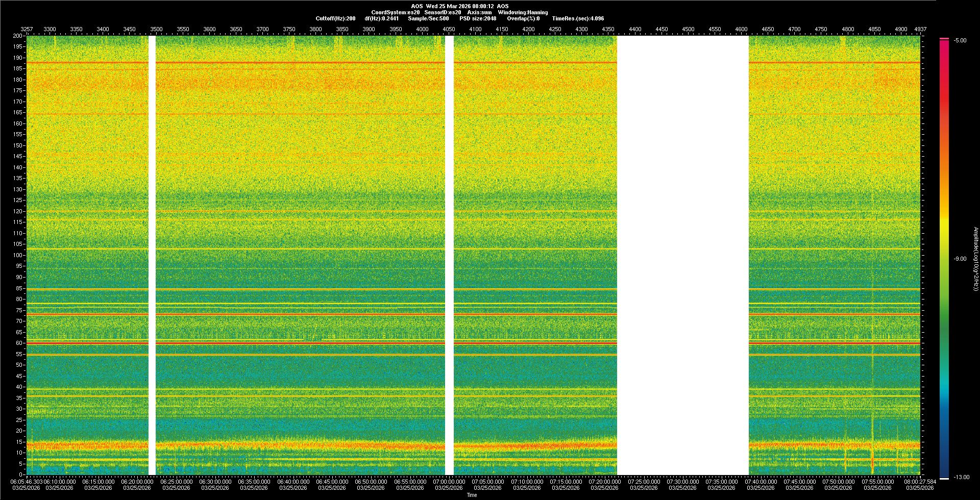Click the TimeRes.(sec):4.096 header text
The image size is (980, 500).
(578, 18)
